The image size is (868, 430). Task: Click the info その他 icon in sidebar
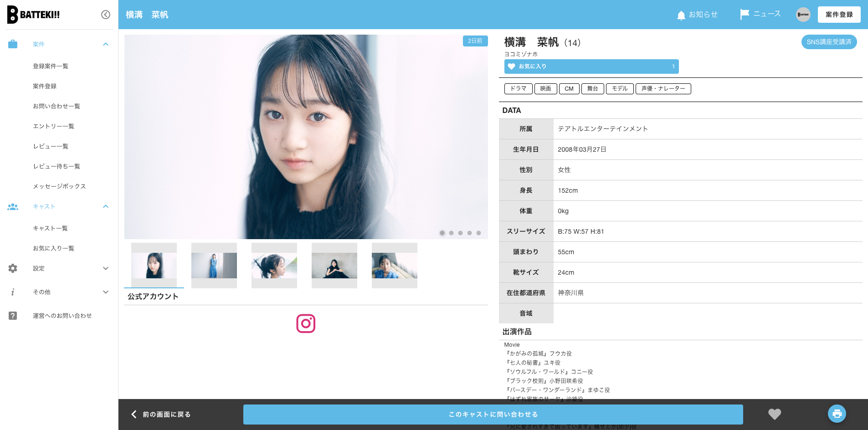[13, 292]
